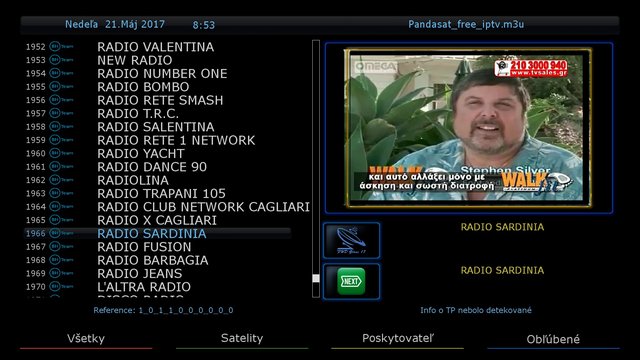Click channel number 1970
Screen dimensions: 640x360
pyautogui.click(x=36, y=287)
